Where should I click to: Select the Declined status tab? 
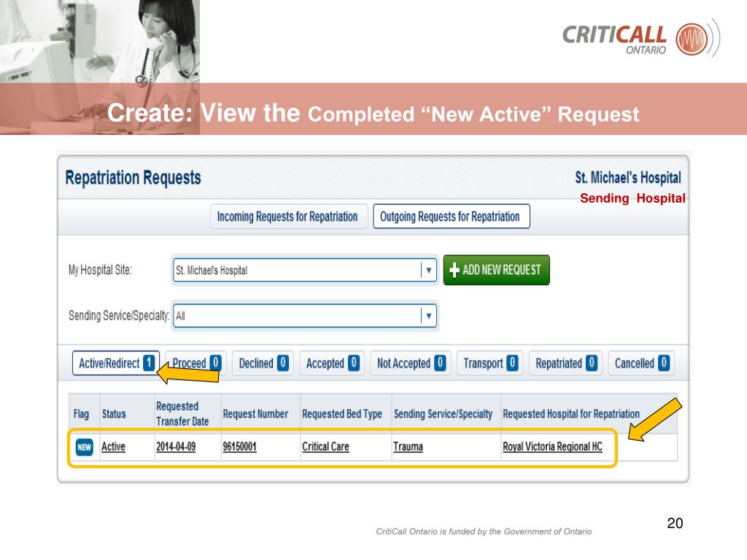263,363
